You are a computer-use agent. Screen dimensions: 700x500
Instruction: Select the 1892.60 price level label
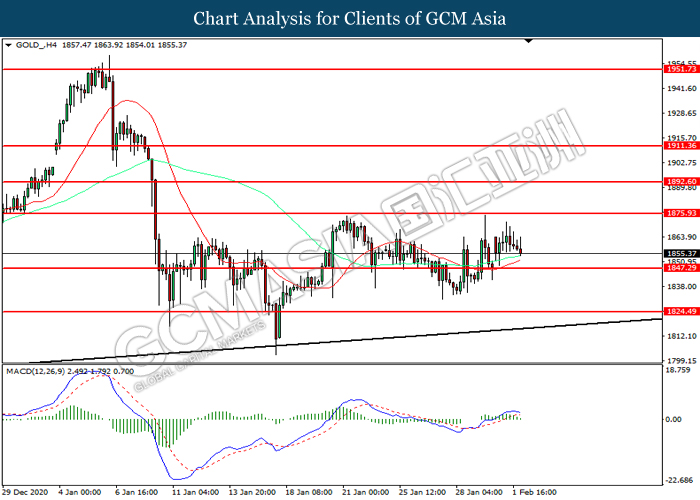click(681, 182)
